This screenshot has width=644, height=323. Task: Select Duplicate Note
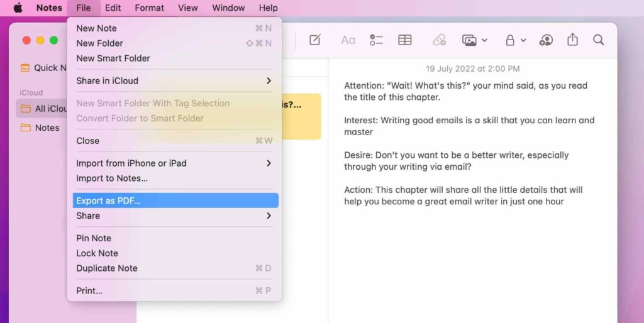(x=174, y=268)
